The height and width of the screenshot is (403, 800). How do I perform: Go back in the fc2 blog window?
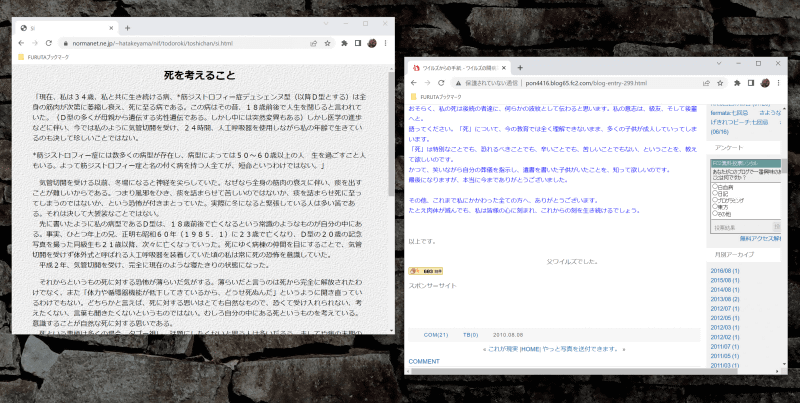point(412,83)
